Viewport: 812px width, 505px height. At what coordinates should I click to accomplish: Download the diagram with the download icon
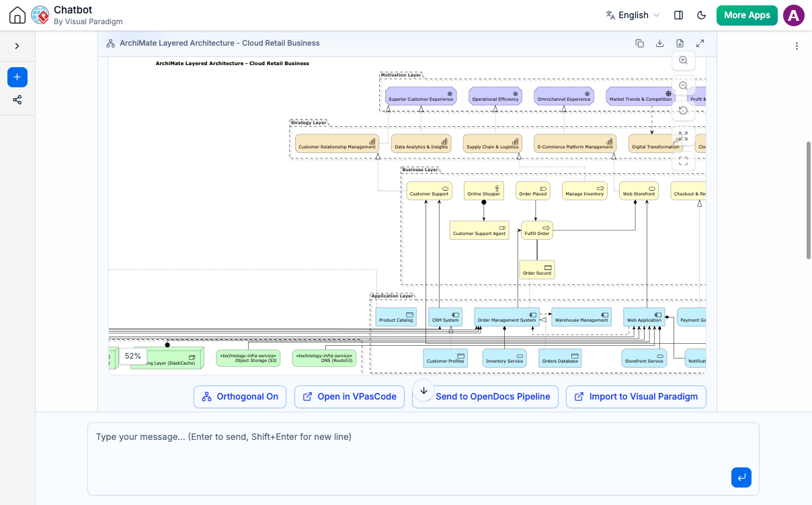(660, 43)
